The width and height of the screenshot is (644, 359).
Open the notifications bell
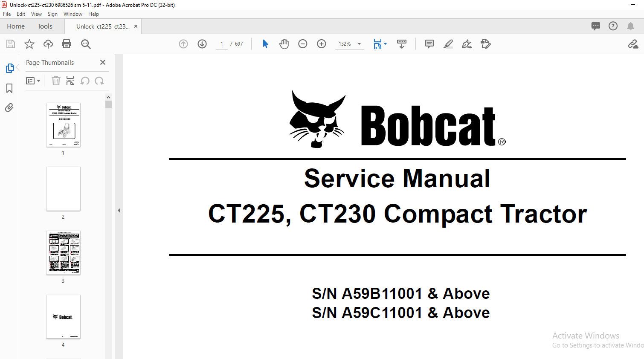tap(630, 26)
